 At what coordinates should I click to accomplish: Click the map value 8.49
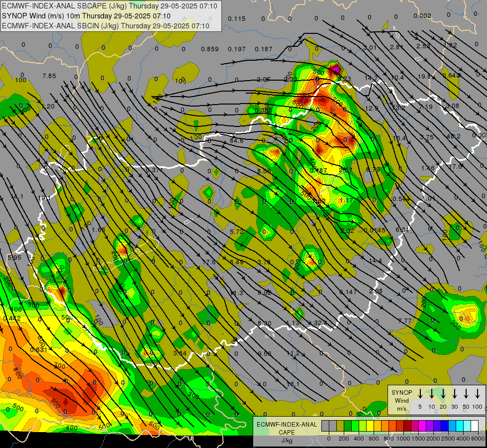coord(237,262)
